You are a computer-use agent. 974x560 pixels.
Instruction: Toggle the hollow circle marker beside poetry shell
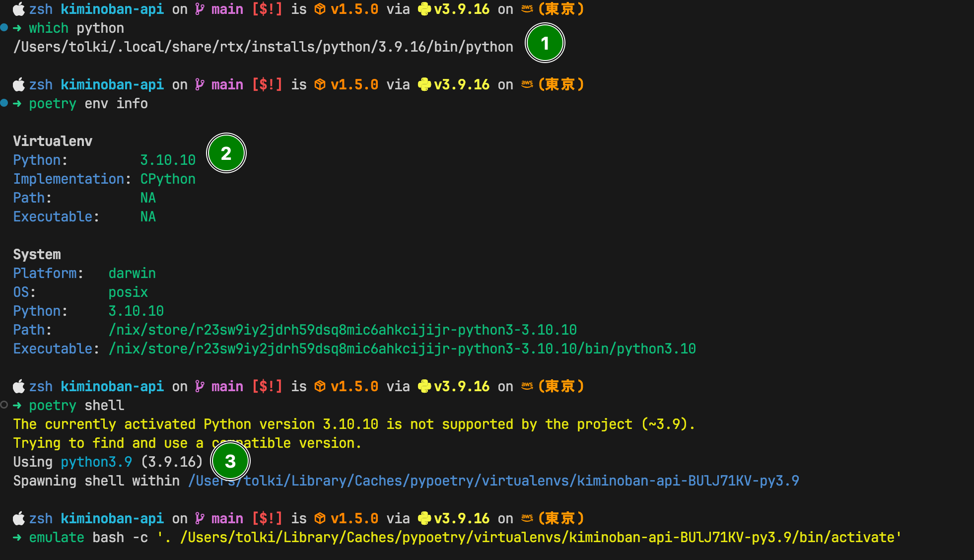(x=4, y=405)
